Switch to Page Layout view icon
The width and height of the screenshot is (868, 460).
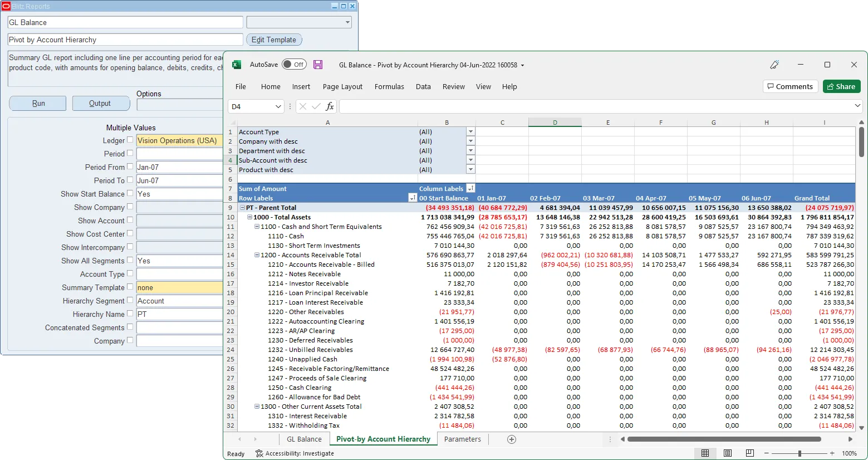pyautogui.click(x=728, y=453)
